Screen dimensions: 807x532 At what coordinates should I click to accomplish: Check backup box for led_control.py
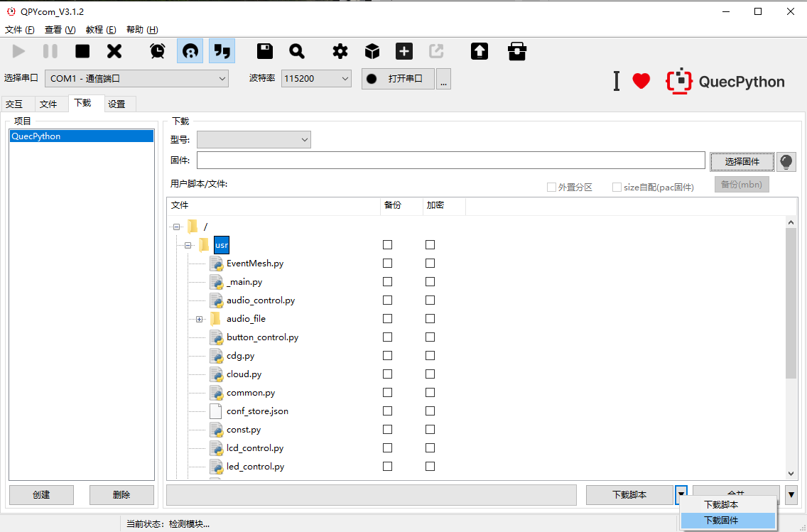pyautogui.click(x=388, y=467)
